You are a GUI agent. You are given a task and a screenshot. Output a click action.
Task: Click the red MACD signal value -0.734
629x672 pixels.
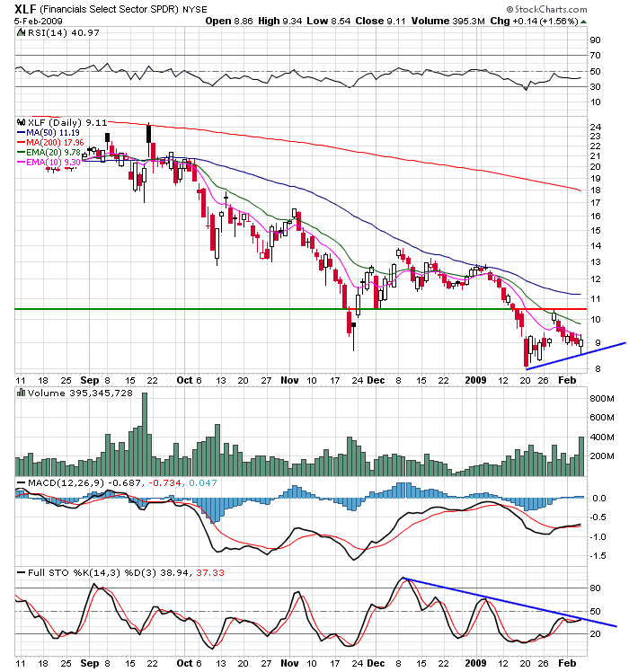click(x=164, y=483)
